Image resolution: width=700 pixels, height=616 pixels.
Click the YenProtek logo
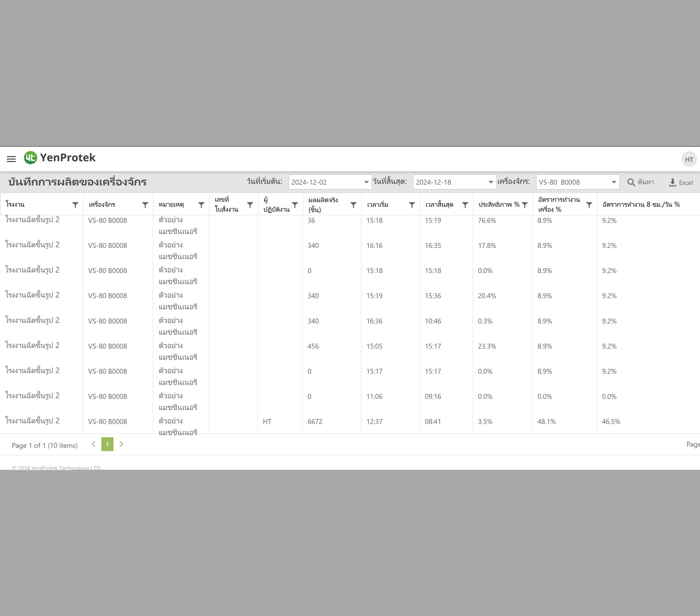pyautogui.click(x=60, y=158)
